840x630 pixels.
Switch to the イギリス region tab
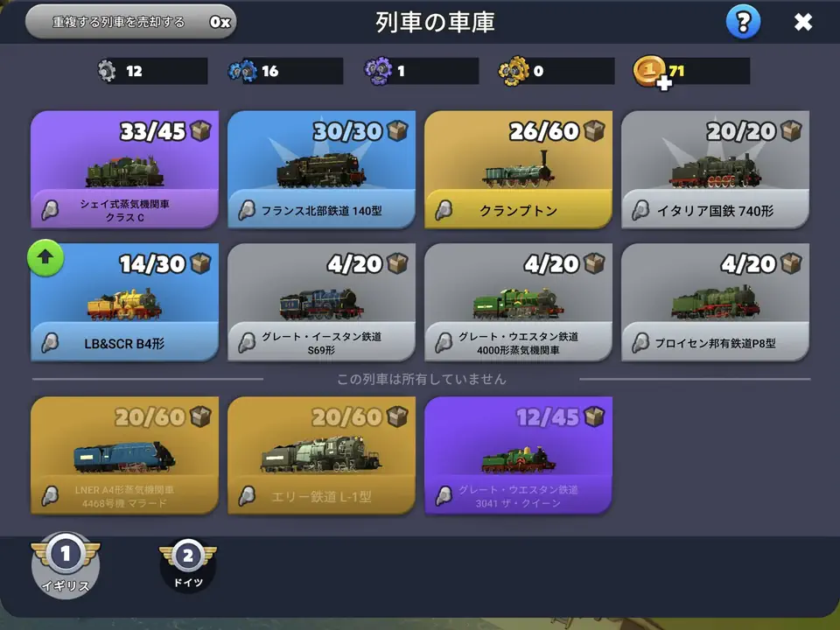click(x=66, y=565)
